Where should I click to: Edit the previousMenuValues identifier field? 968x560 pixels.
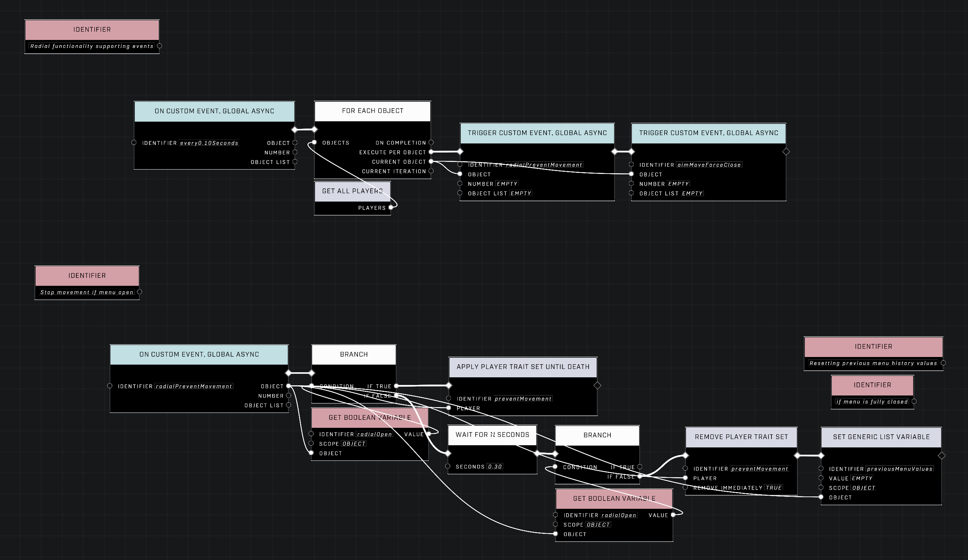900,469
